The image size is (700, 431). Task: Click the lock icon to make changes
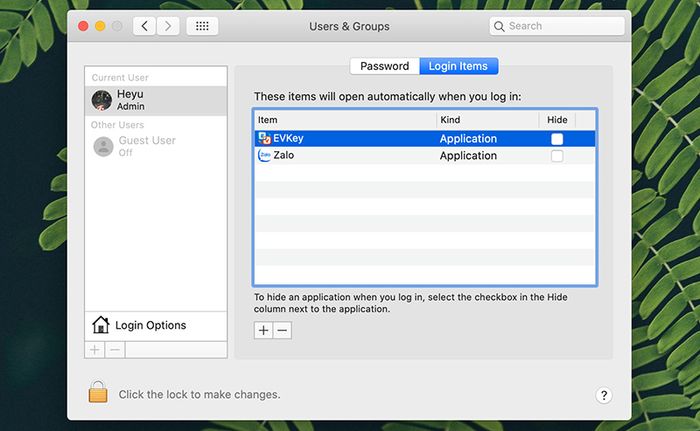[x=98, y=392]
